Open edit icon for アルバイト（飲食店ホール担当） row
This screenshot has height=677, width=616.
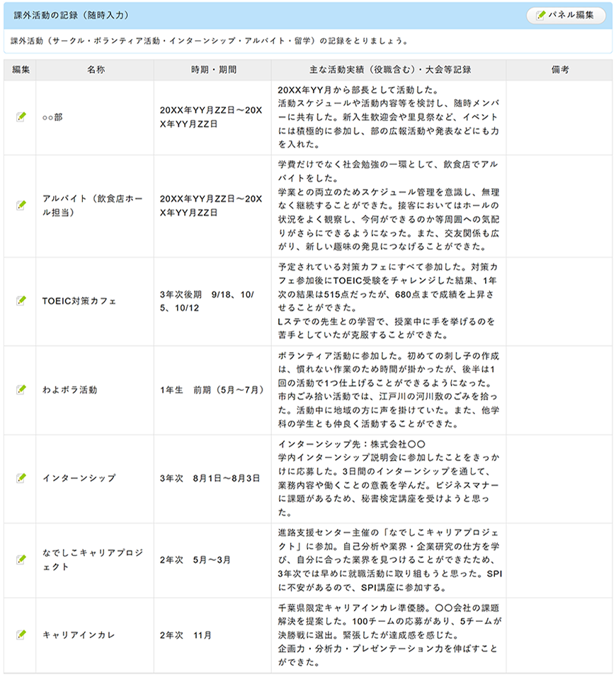(21, 205)
